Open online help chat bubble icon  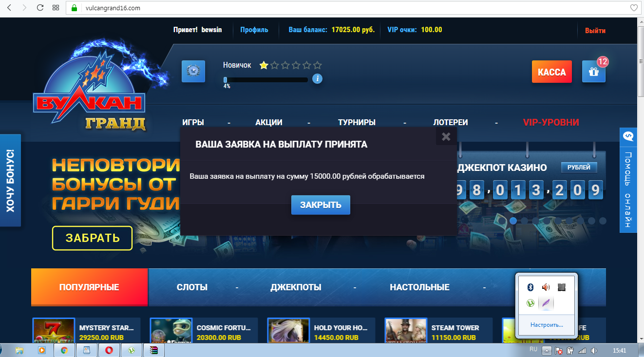pos(628,136)
